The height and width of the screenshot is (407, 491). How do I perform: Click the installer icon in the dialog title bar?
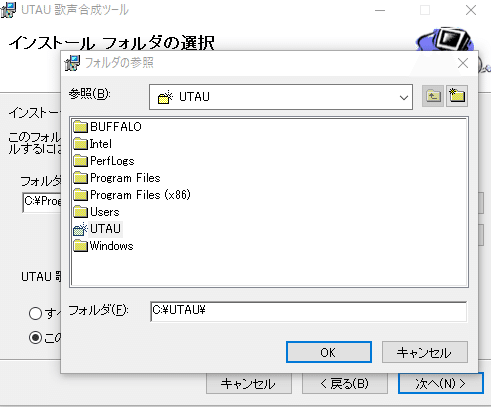point(72,63)
